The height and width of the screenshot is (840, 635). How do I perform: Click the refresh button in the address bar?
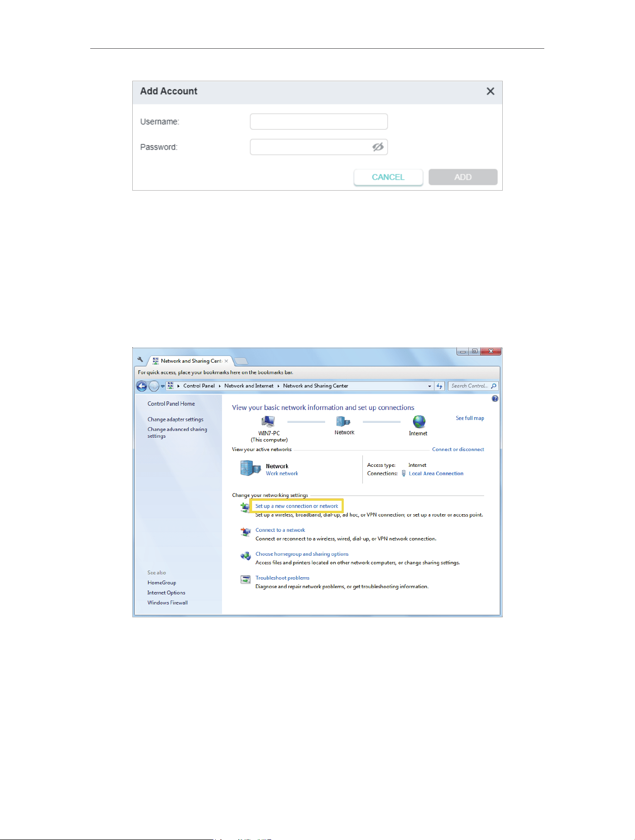(440, 386)
